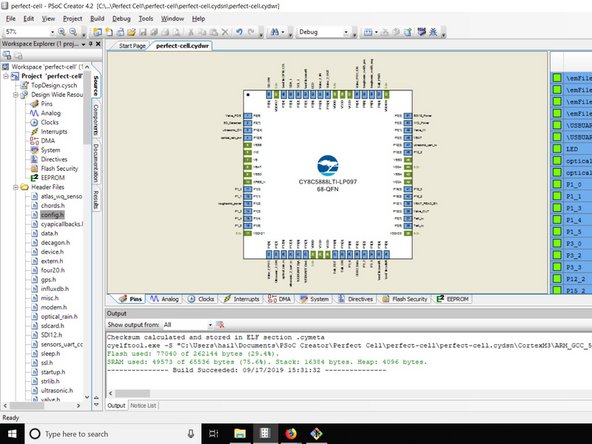The height and width of the screenshot is (444, 592).
Task: Switch to the Notice List tab
Action: (x=143, y=405)
